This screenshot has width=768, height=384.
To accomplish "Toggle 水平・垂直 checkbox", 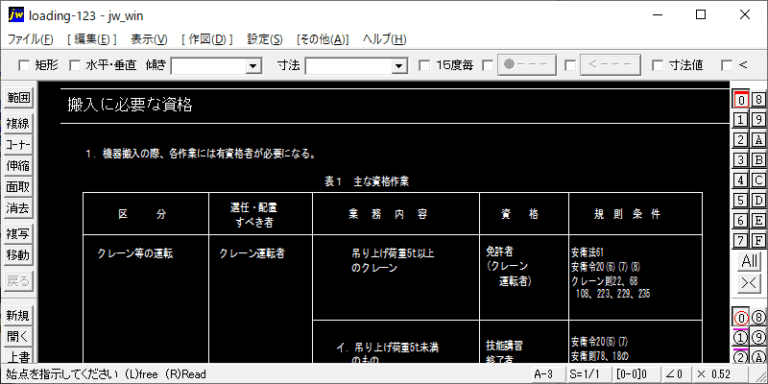I will coord(74,65).
